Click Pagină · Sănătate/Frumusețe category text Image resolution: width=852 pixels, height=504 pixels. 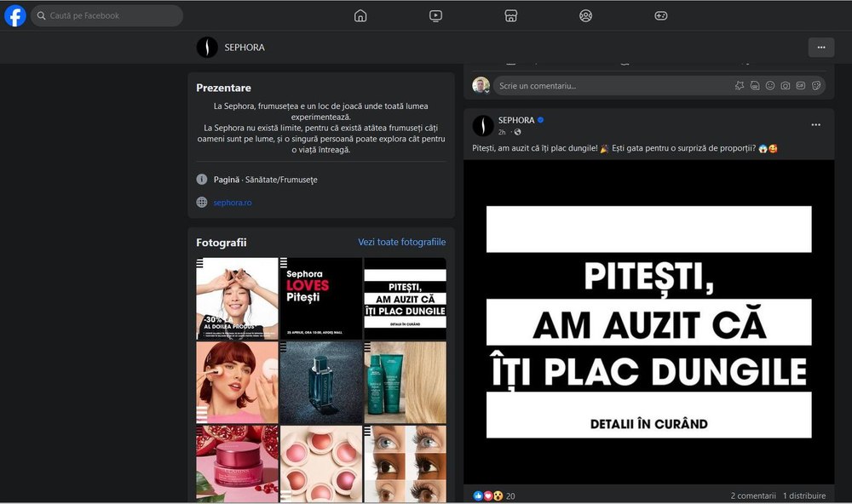265,180
